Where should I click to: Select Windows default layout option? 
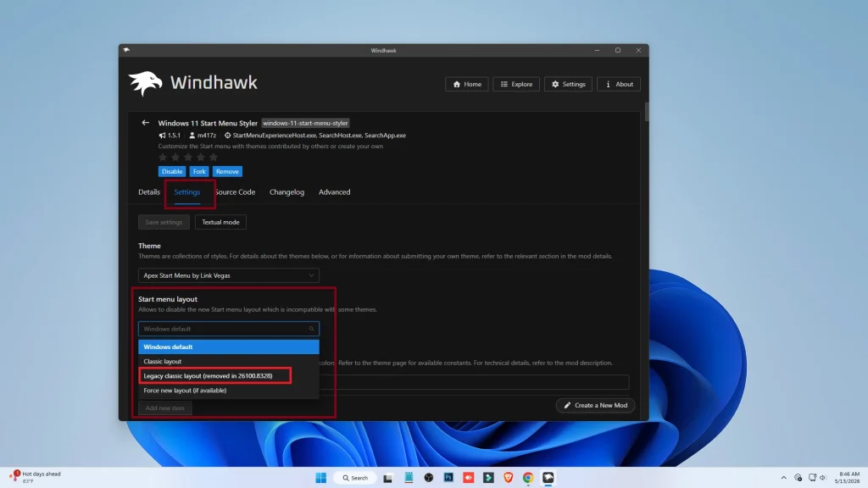tap(229, 347)
